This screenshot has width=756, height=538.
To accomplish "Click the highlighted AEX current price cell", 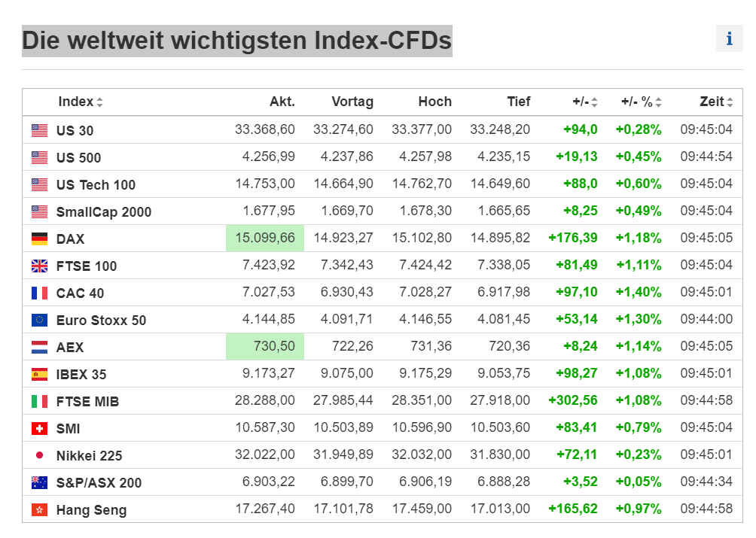I will [x=265, y=346].
